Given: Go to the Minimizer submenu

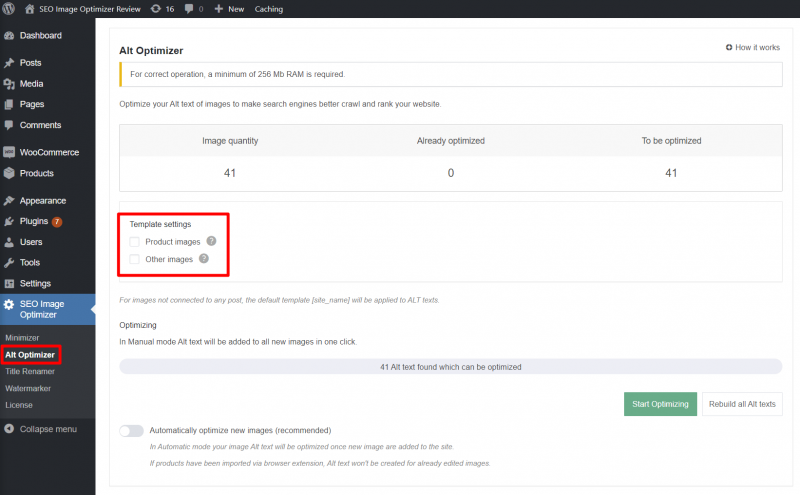Looking at the screenshot, I should pyautogui.click(x=22, y=338).
